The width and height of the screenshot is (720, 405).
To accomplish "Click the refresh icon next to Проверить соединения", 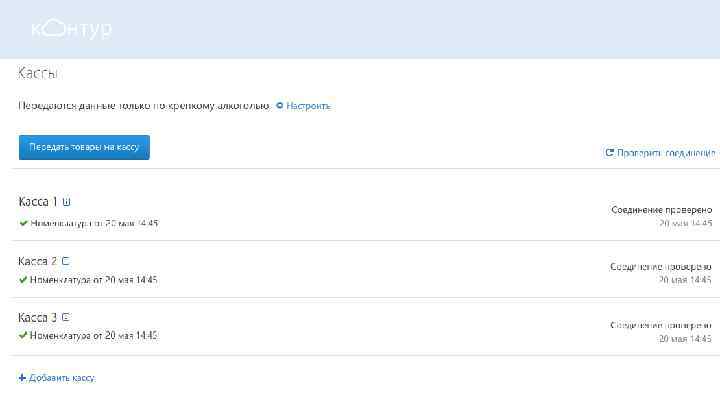I will point(609,152).
